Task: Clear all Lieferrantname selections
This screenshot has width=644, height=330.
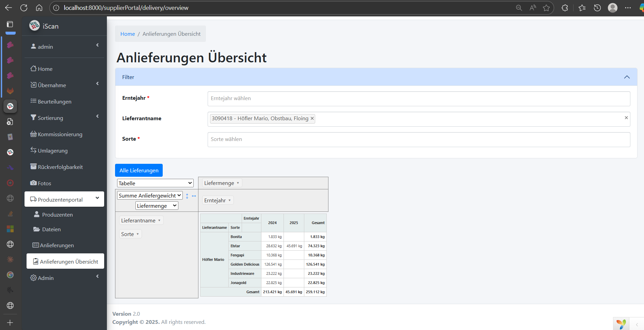Action: [x=626, y=118]
